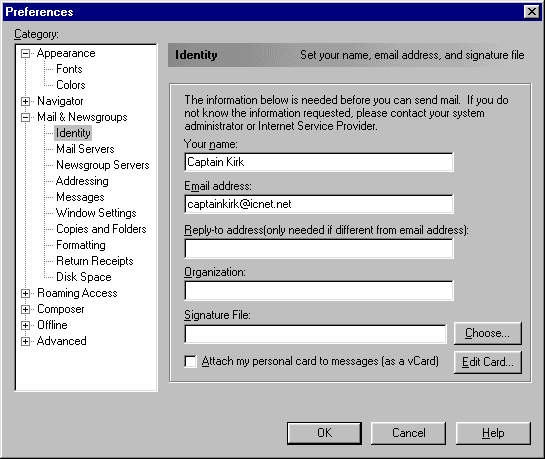This screenshot has width=545, height=459.
Task: Click the Organization input field
Action: pos(319,290)
